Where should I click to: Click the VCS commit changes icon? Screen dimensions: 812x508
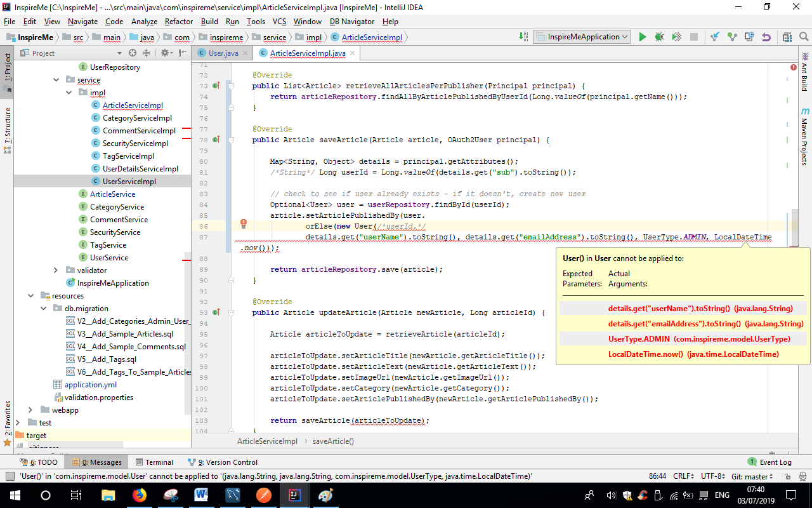tap(733, 37)
